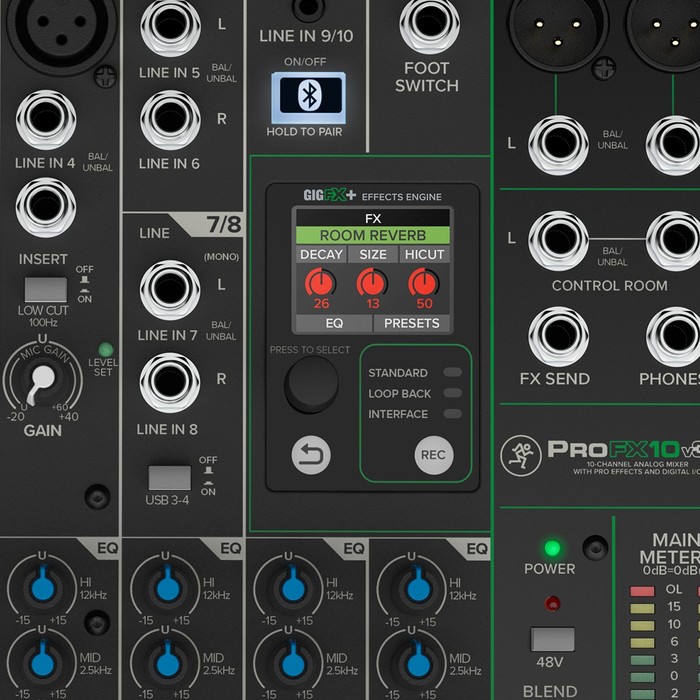Click the LOOP BACK mode indicator LED
700x700 pixels.
(x=452, y=393)
